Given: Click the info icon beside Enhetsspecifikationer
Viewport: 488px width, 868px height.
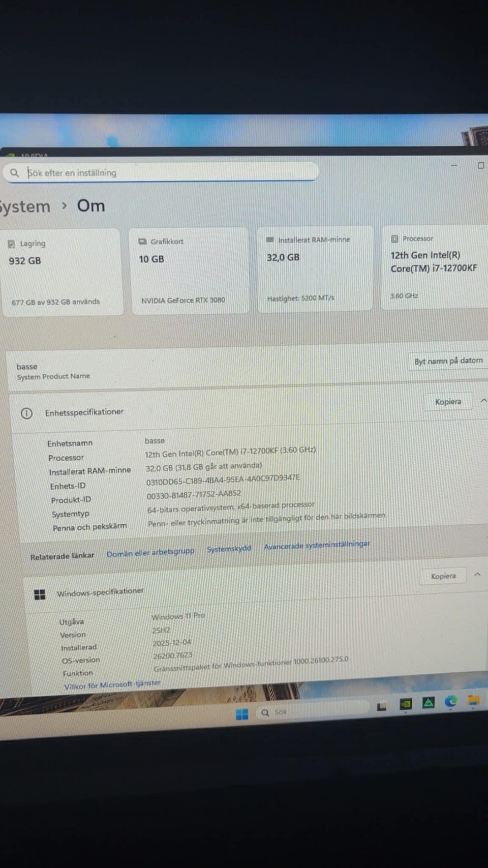Looking at the screenshot, I should click(x=26, y=413).
